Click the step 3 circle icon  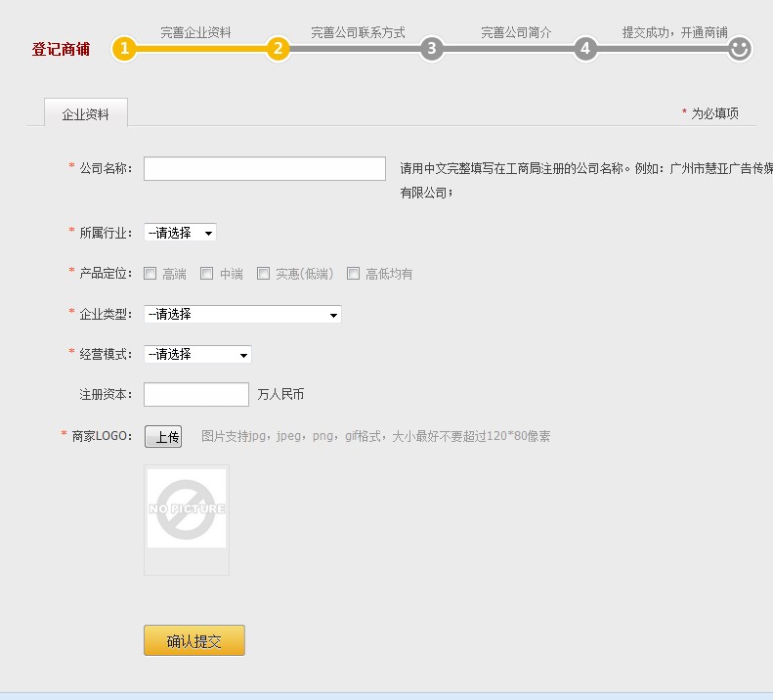[x=432, y=48]
